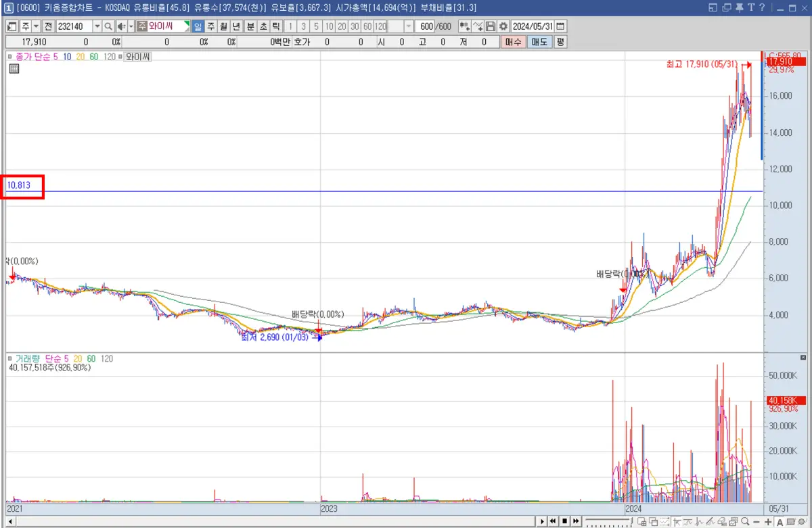
Task: Click the pin window icon in title bar
Action: tap(739, 7)
